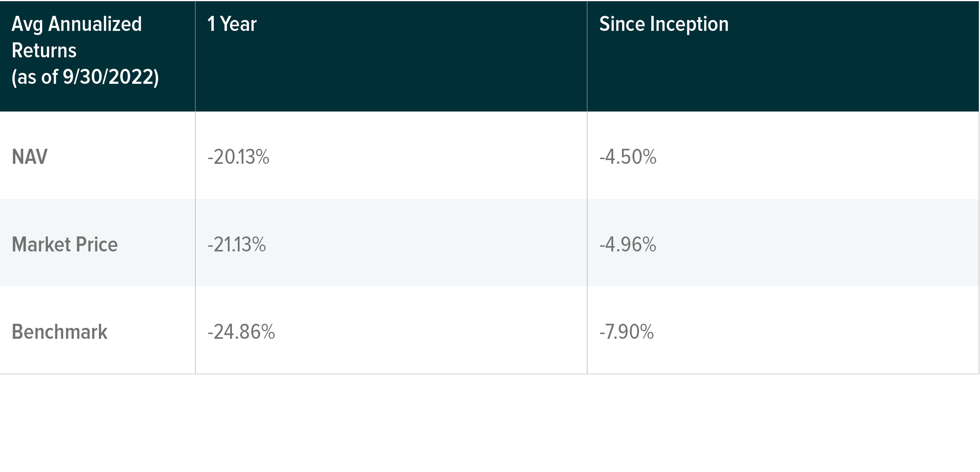Select the "1 Year" column header
Viewport: 980px width, 472px height.
(232, 24)
